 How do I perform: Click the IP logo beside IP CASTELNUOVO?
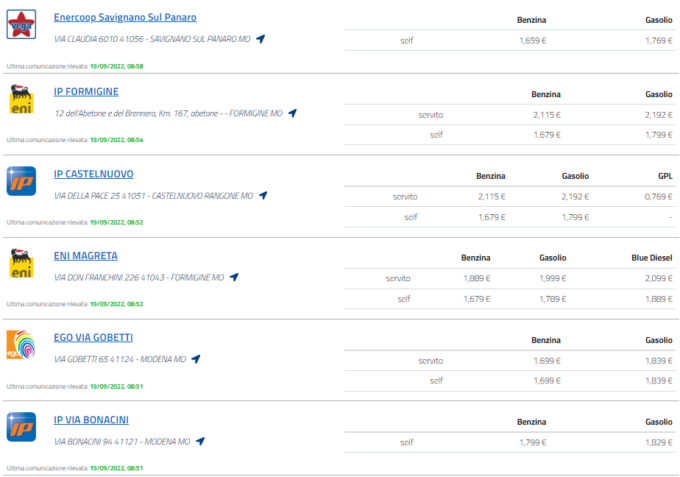pyautogui.click(x=21, y=181)
